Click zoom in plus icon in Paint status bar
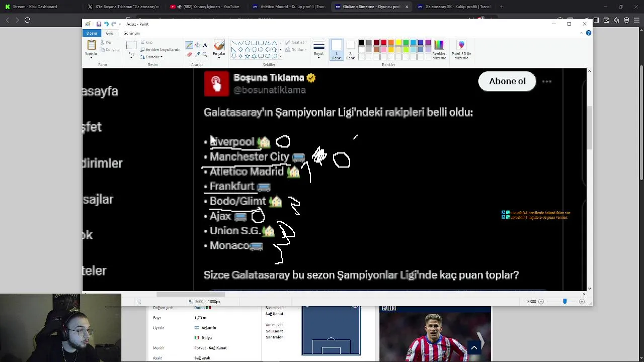Viewport: 644px width, 362px height. click(x=582, y=302)
